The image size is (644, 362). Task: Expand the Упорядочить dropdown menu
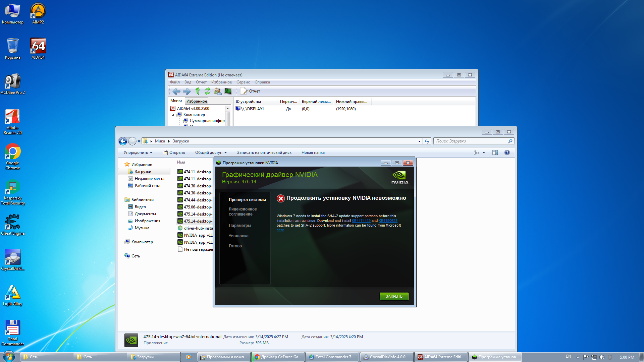pos(138,153)
